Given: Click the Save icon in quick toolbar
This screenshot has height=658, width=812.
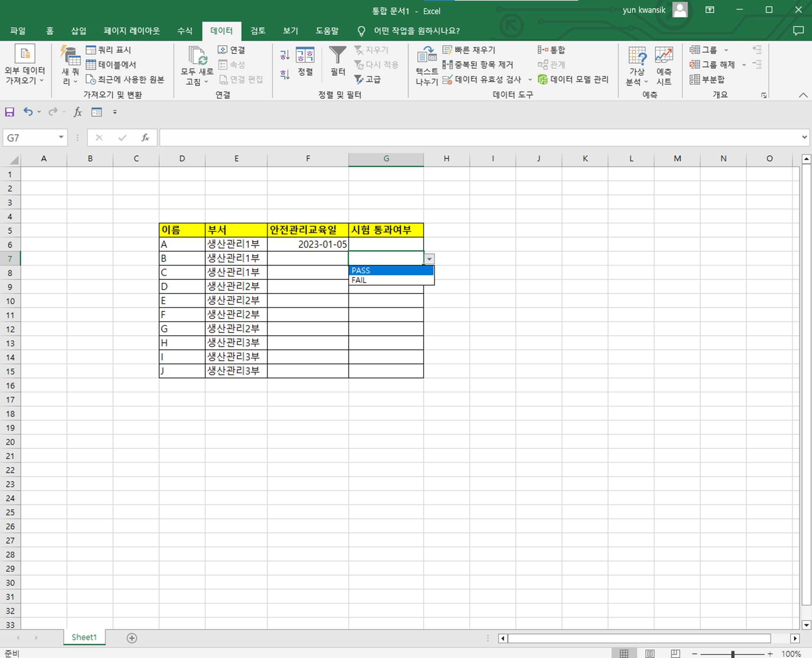Looking at the screenshot, I should (x=9, y=112).
